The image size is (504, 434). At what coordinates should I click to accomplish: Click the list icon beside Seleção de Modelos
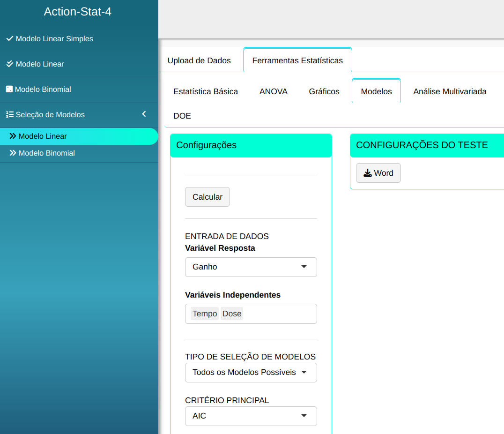tap(9, 114)
